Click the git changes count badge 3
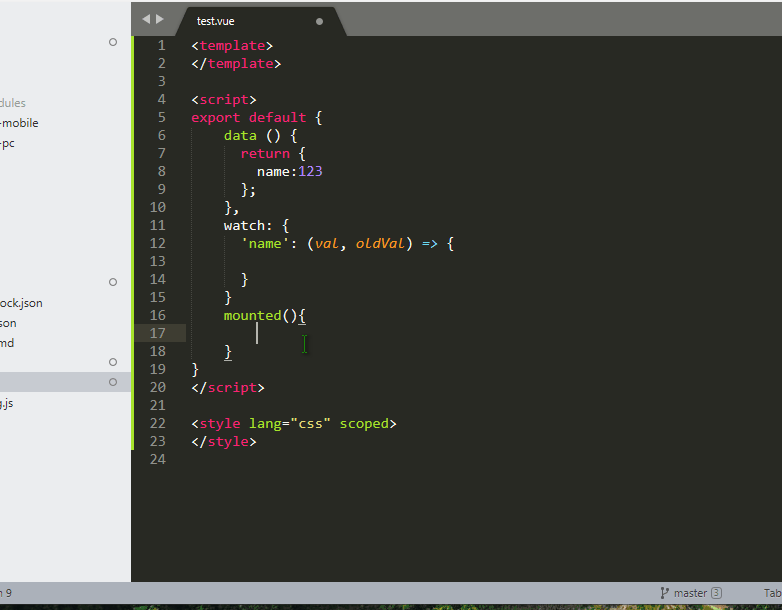The height and width of the screenshot is (610, 782). coord(716,593)
